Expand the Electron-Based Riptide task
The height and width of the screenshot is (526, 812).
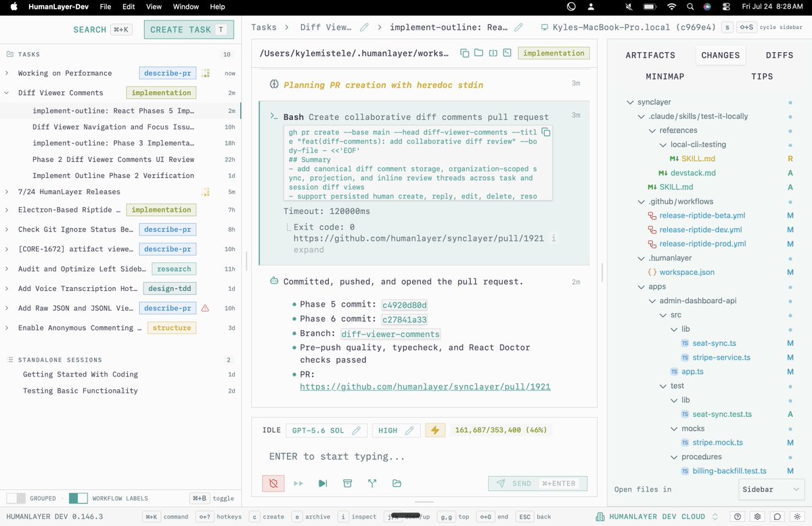7,210
